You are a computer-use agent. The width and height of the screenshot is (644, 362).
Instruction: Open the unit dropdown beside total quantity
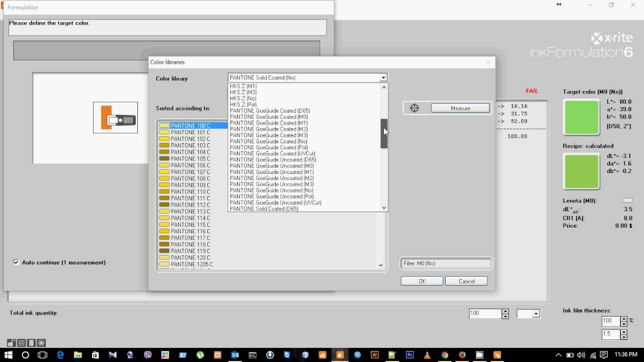(536, 314)
